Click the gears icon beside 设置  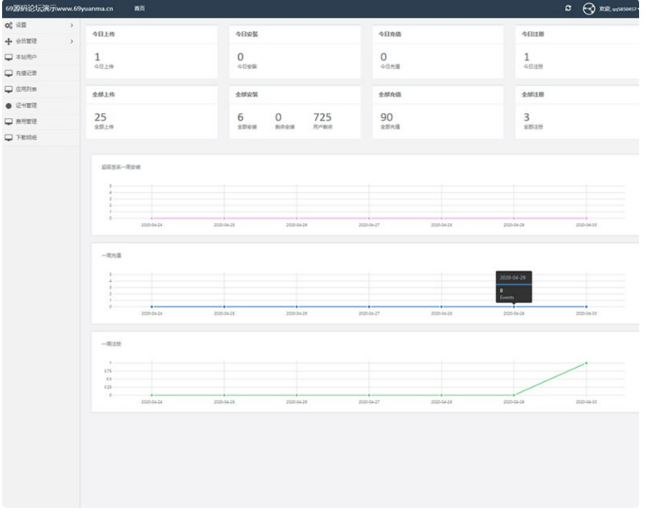pos(9,24)
